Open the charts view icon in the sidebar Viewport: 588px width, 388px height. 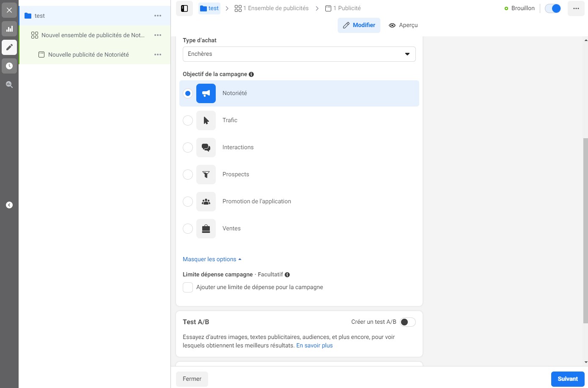(x=9, y=29)
